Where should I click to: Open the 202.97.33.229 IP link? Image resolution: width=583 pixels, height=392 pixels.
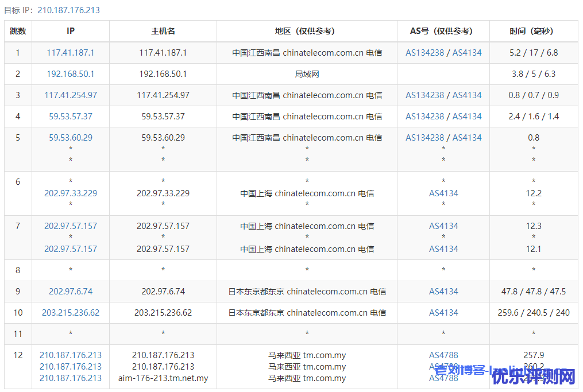[71, 193]
